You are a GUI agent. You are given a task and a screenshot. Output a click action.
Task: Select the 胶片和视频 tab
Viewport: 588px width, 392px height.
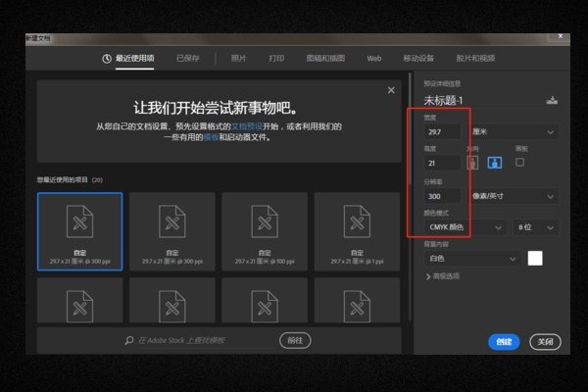[x=475, y=58]
